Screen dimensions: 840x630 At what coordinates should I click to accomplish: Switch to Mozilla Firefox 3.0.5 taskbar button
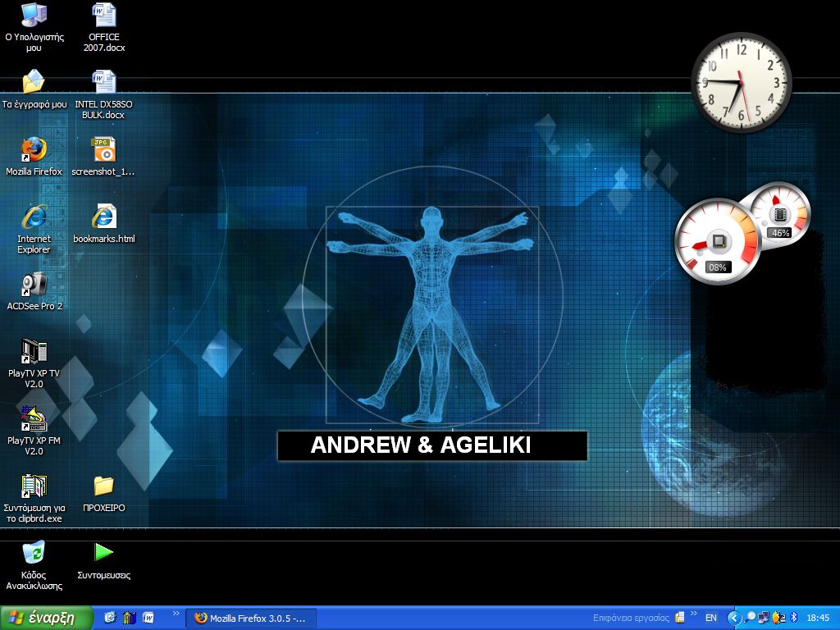pos(251,619)
